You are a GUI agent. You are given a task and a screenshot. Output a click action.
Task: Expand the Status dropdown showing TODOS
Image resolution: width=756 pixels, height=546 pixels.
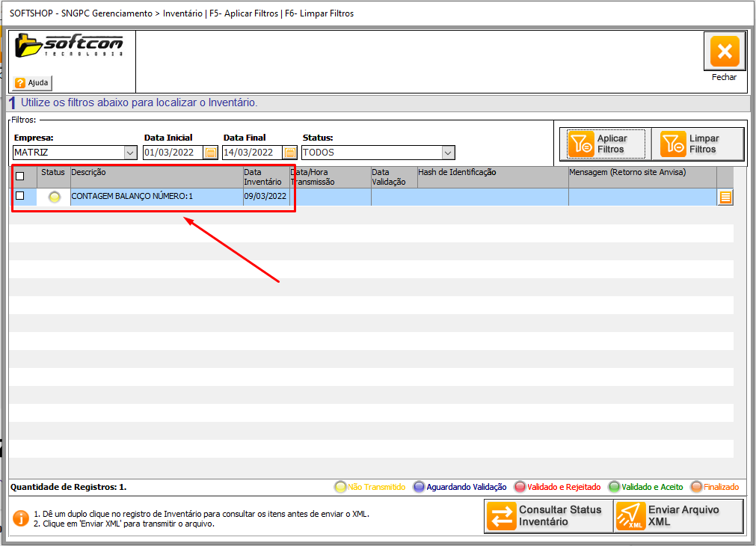click(x=448, y=153)
